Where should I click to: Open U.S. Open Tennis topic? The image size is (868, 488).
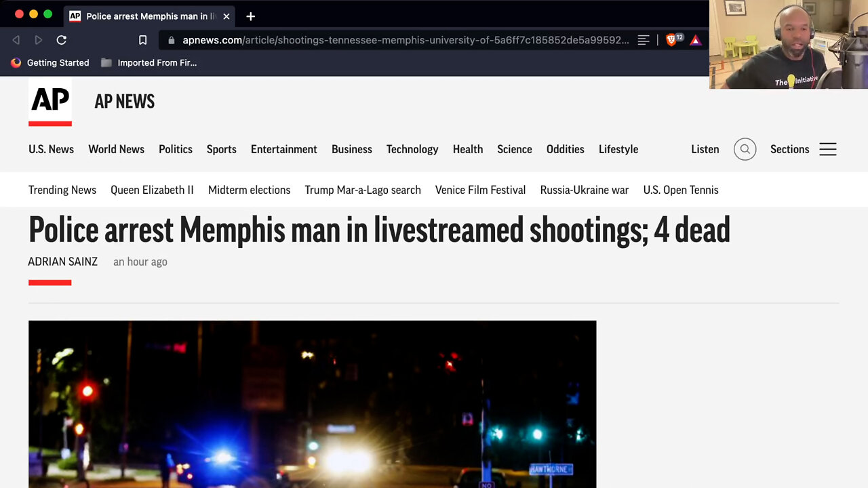[x=681, y=190]
